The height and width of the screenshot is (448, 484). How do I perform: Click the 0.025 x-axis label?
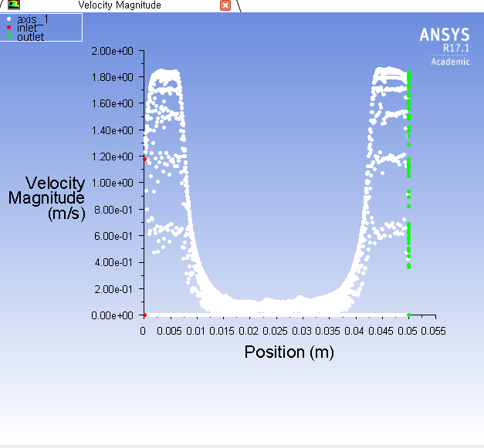275,331
